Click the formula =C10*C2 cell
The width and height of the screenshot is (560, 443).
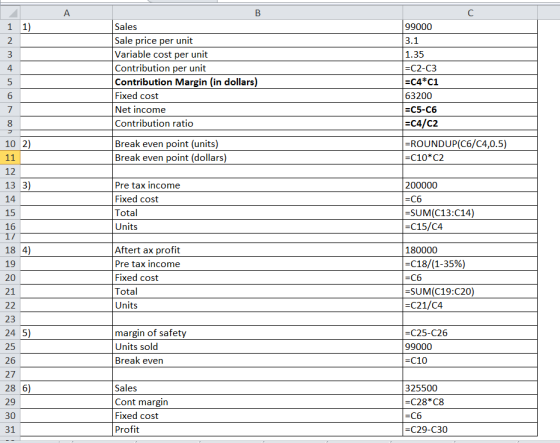470,158
